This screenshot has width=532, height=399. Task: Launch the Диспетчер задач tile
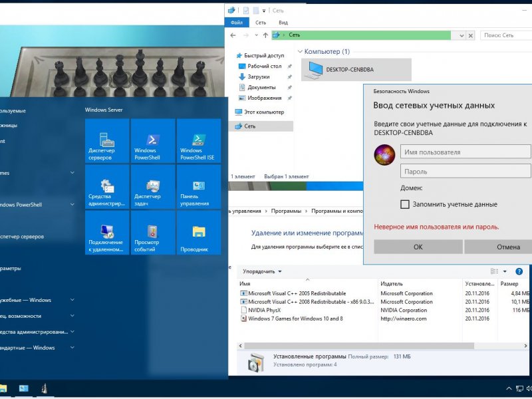point(153,187)
